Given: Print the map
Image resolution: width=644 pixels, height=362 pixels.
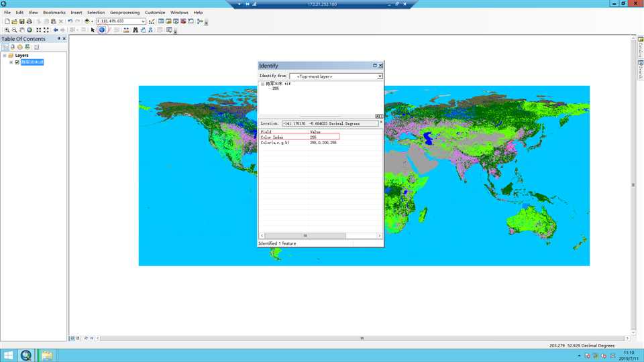Looking at the screenshot, I should 29,21.
